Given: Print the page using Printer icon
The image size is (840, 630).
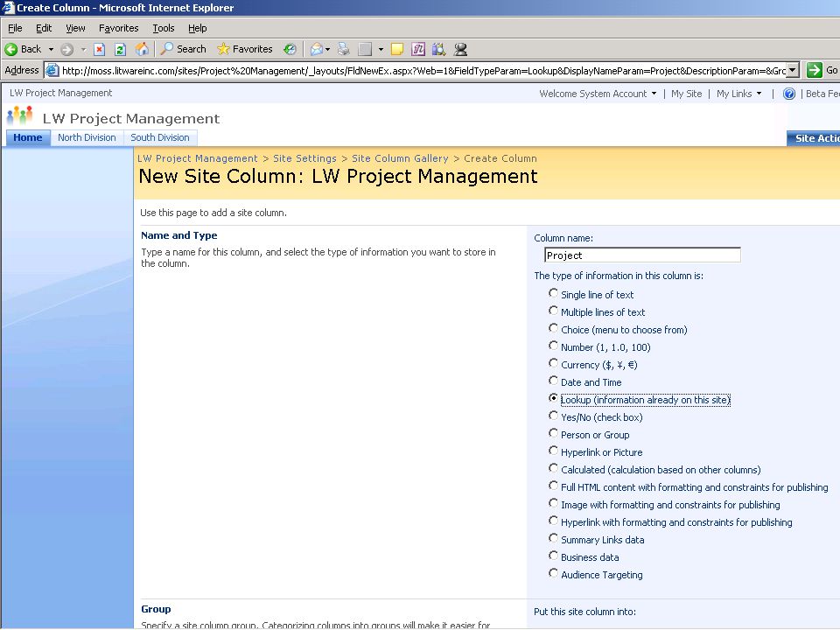Looking at the screenshot, I should click(343, 50).
